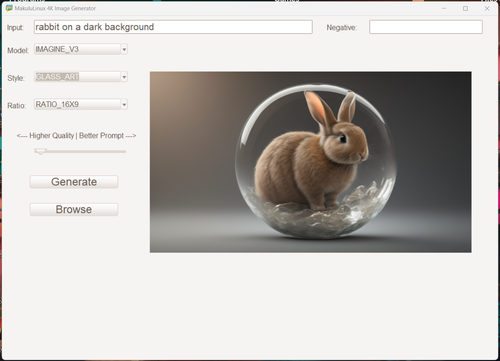Select the GLASS_ART style combo box
The height and width of the screenshot is (361, 500).
[x=81, y=77]
